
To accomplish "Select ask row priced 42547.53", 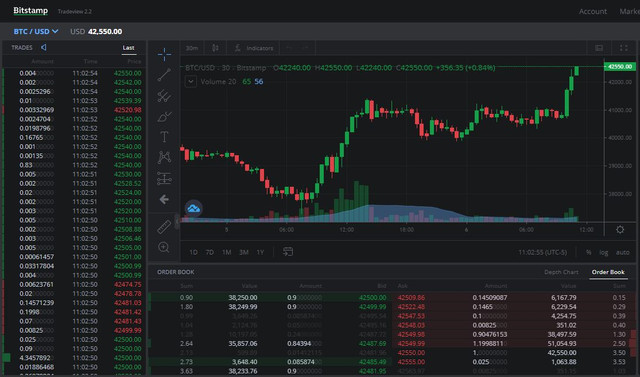I will click(515, 316).
